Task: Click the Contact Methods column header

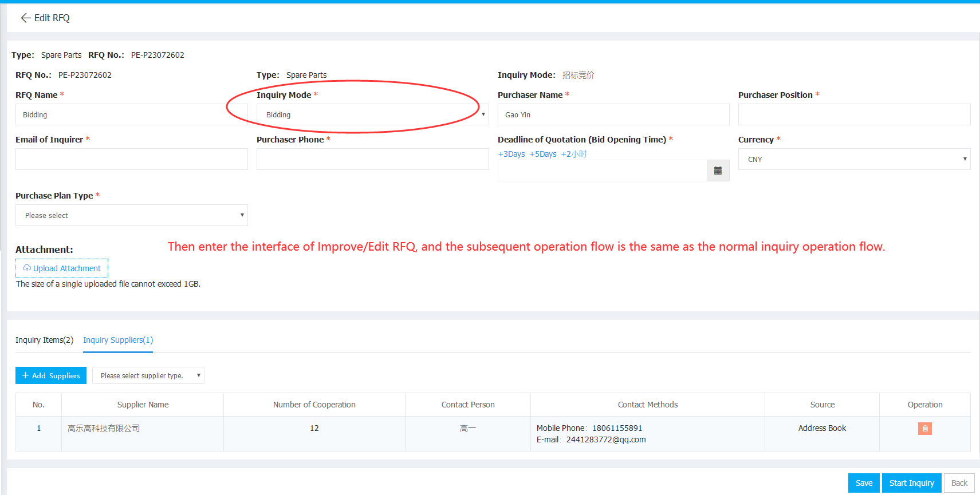Action: (x=648, y=405)
